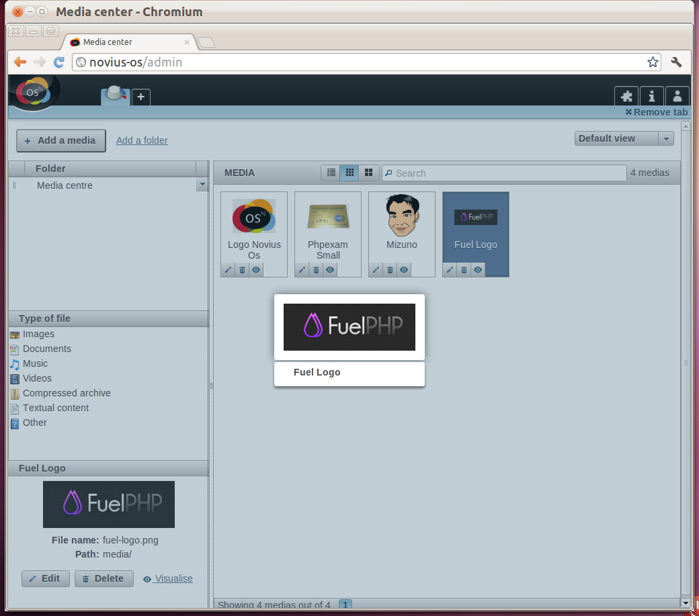699x616 pixels.
Task: Click the Visualise link
Action: 168,578
